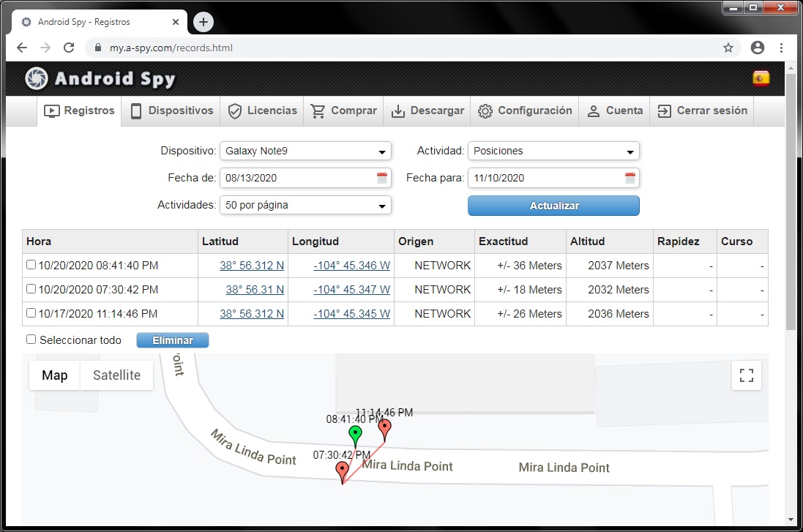Image resolution: width=803 pixels, height=532 pixels.
Task: Click the scrollbar down arrow
Action: 791,520
